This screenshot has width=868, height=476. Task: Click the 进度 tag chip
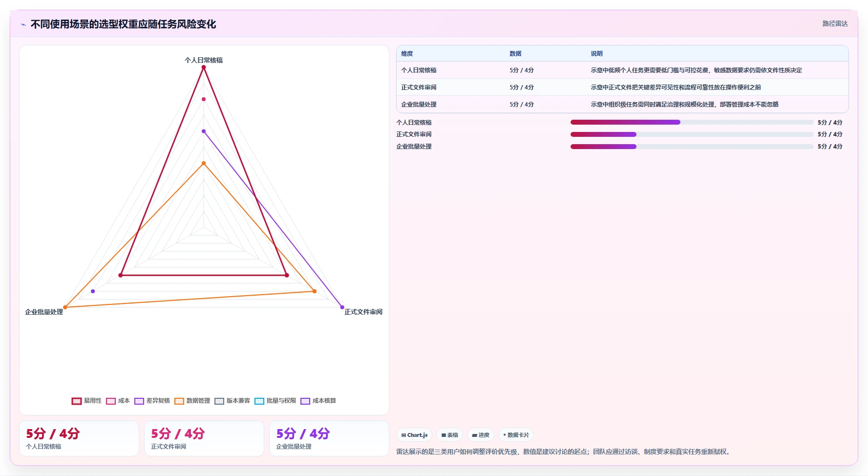point(481,435)
